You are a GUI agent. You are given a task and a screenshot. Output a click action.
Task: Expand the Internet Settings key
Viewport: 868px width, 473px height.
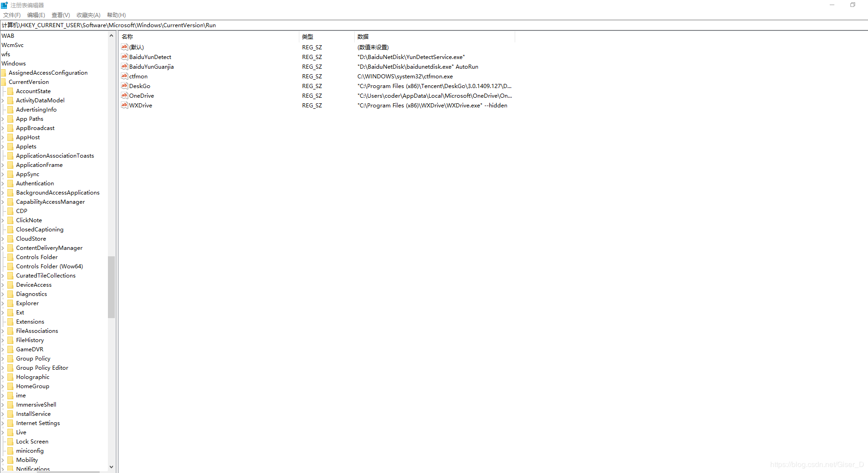click(3, 423)
